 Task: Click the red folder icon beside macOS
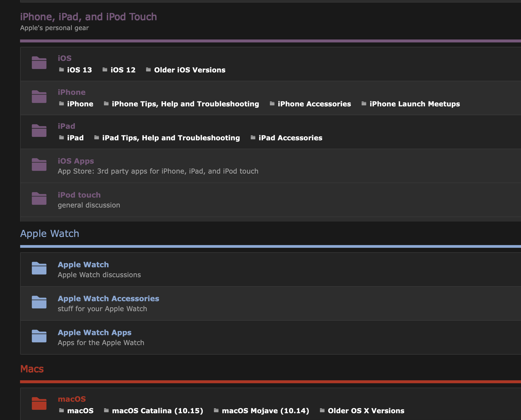click(39, 403)
